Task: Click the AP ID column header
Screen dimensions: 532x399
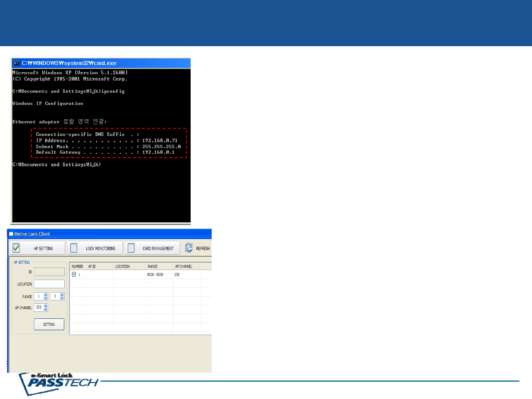Action: 100,266
